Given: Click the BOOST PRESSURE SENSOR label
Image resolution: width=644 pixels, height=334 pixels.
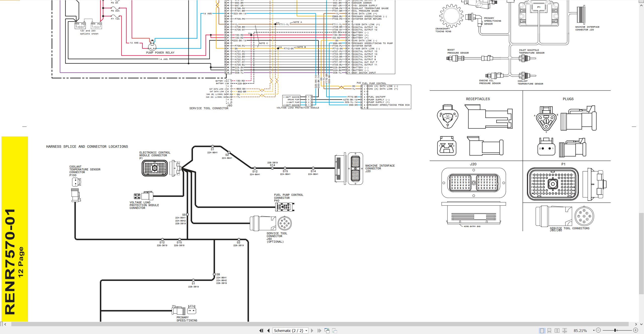Looking at the screenshot, I should point(458,51).
